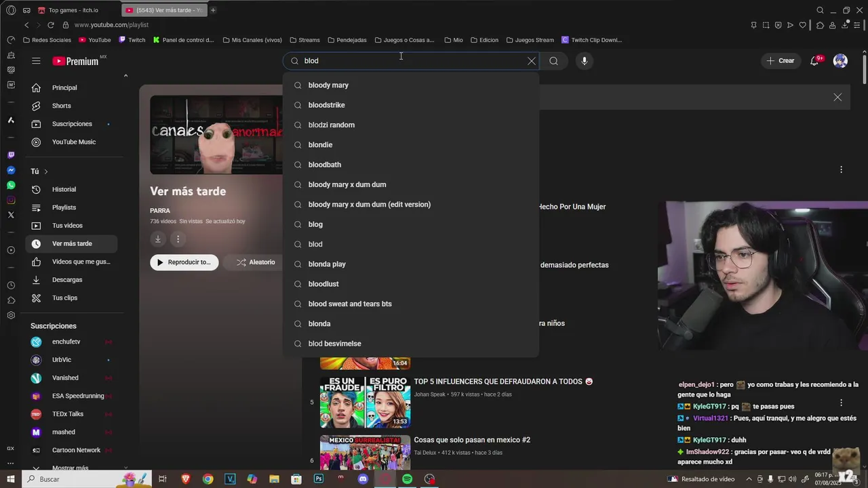The height and width of the screenshot is (488, 868).
Task: Expand the 'Tú' section chevron
Action: click(x=46, y=171)
